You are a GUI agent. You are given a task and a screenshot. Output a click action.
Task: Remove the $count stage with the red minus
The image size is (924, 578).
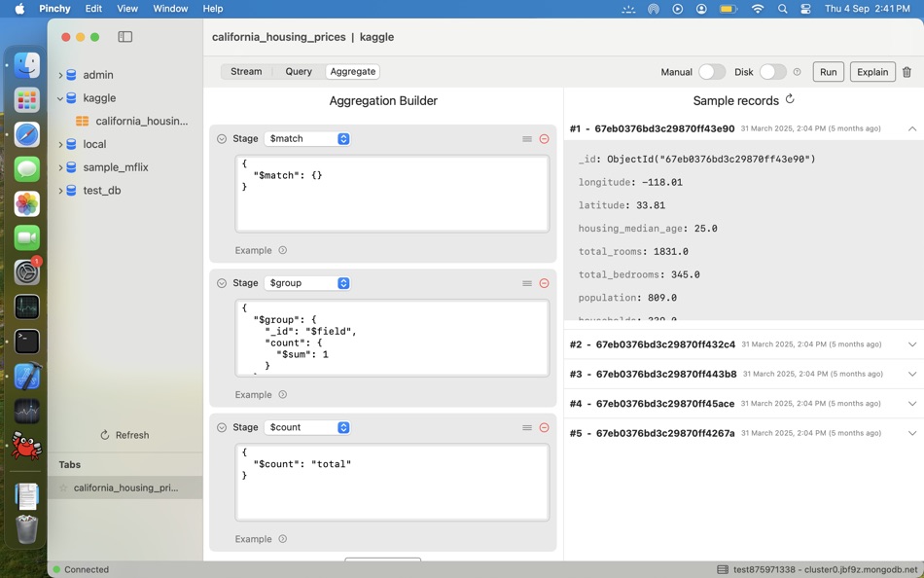(544, 427)
